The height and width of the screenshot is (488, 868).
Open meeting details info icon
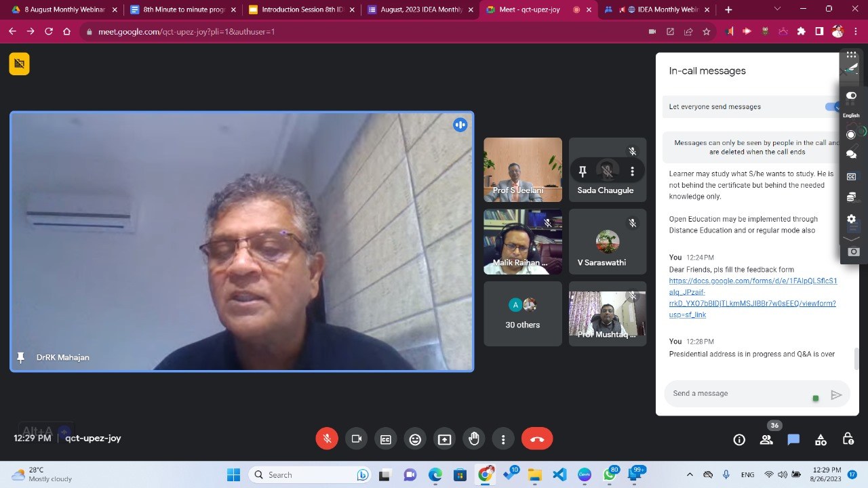(x=739, y=440)
